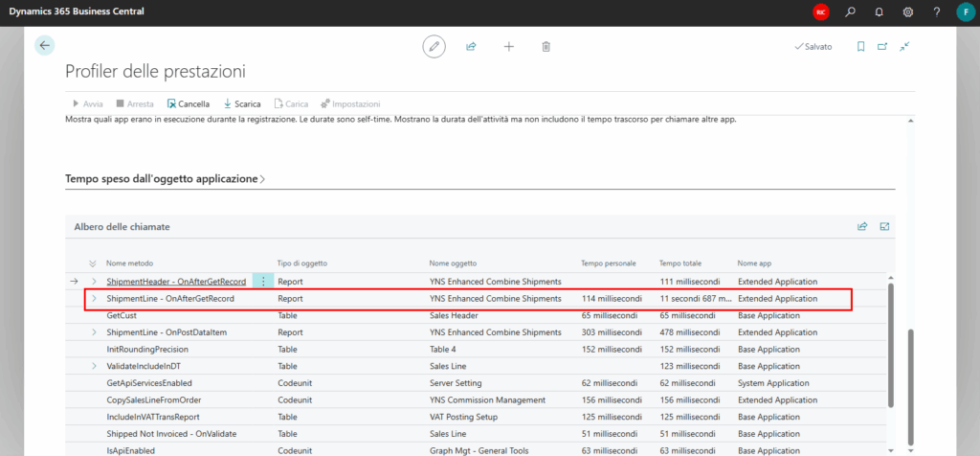Screen dimensions: 980x456
Task: Expand the ValidateIncludeInDT tree row
Action: (x=93, y=366)
